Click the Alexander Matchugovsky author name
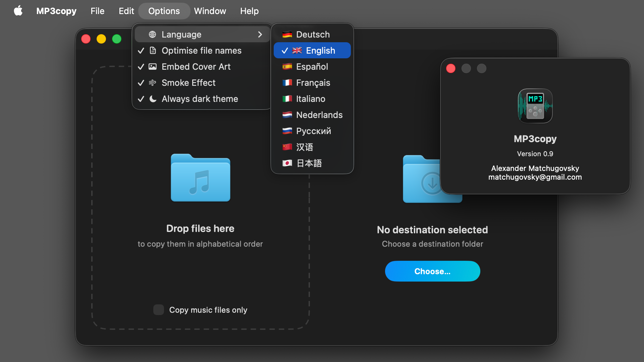 [535, 168]
